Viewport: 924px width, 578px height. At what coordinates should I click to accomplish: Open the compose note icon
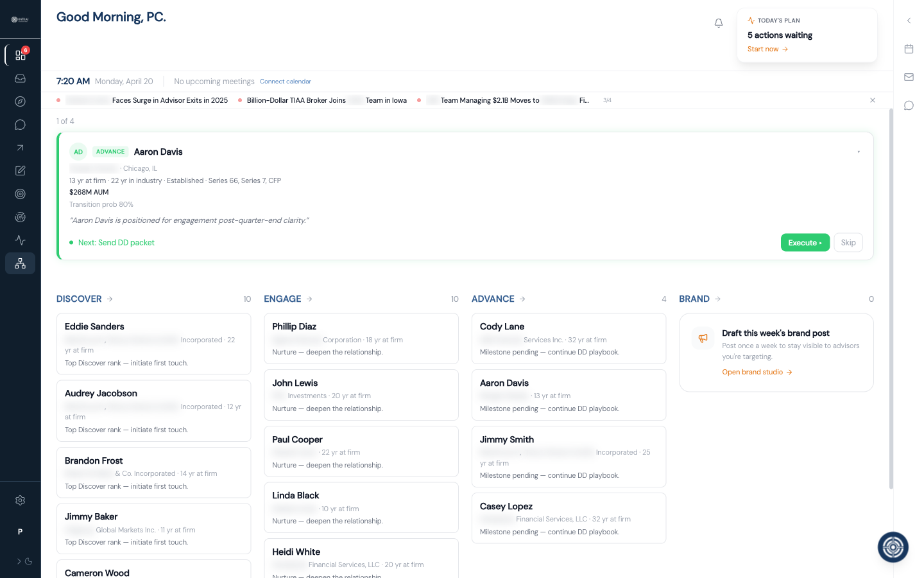pyautogui.click(x=20, y=170)
